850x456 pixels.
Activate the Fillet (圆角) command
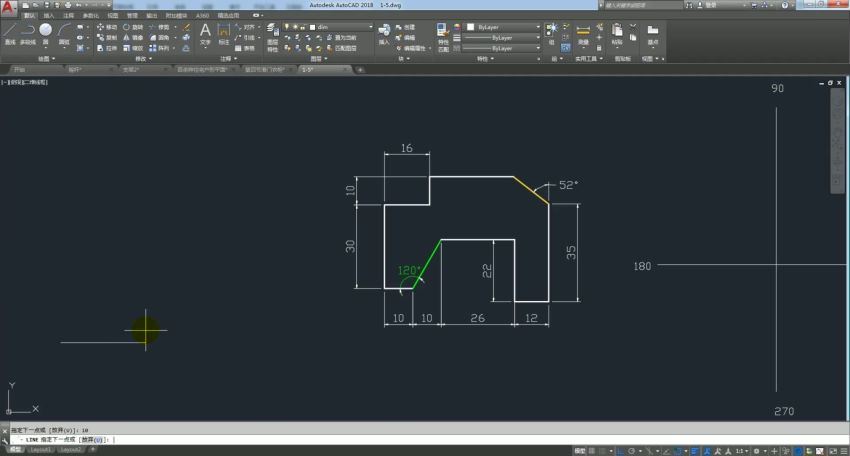159,37
